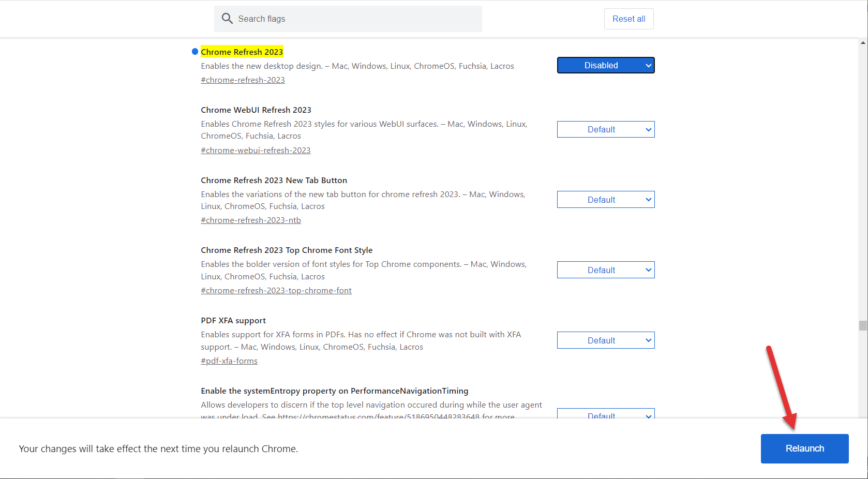The width and height of the screenshot is (868, 479).
Task: Click 'Enables the new desktop design' description
Action: 357,66
